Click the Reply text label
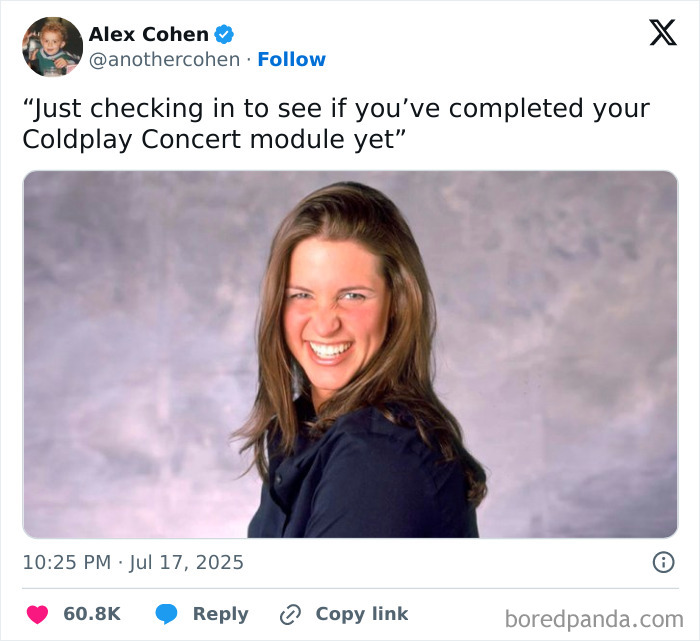The height and width of the screenshot is (641, 700). tap(221, 615)
